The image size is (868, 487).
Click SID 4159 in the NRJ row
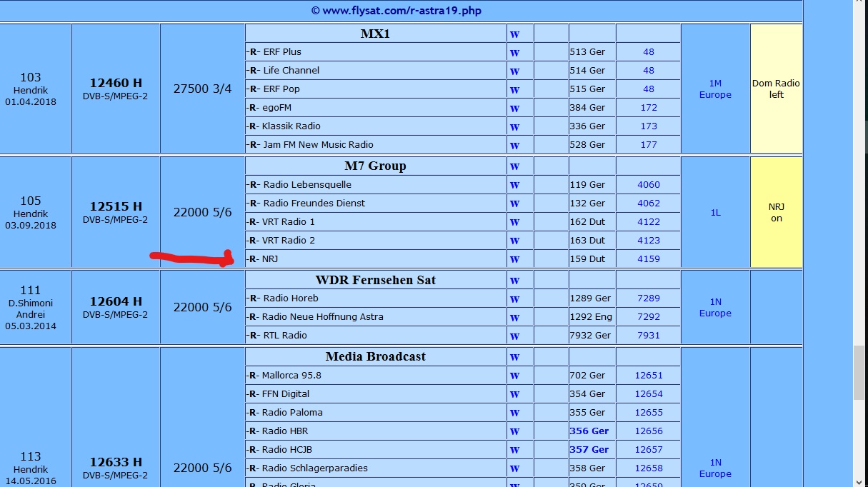(649, 259)
